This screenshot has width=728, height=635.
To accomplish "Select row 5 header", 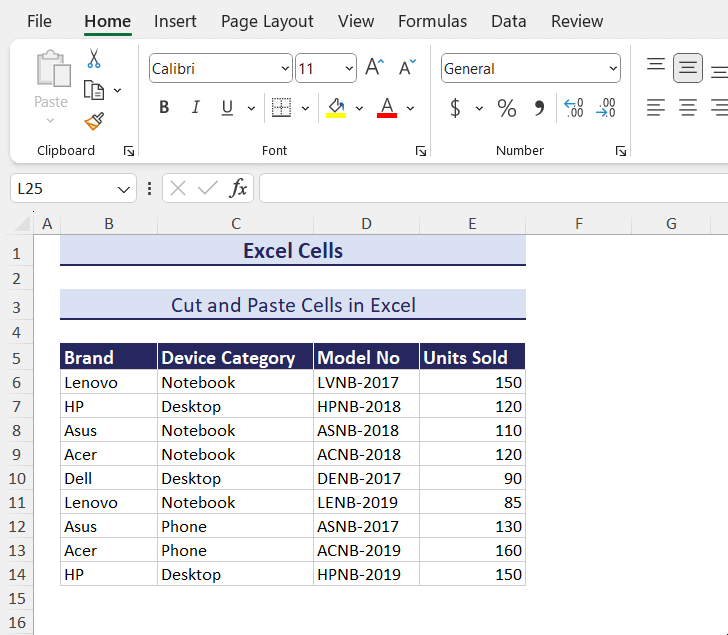I will point(17,358).
